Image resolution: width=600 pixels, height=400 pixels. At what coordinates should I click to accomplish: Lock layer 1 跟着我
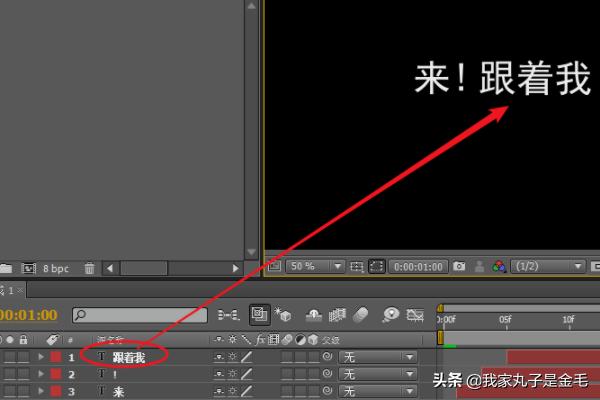[x=23, y=357]
